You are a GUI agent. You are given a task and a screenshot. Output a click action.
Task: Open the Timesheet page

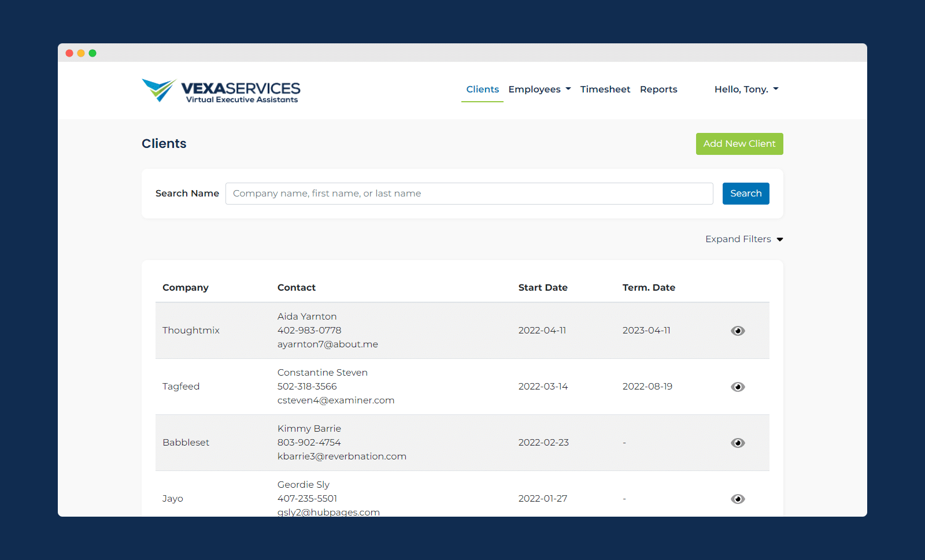coord(605,89)
